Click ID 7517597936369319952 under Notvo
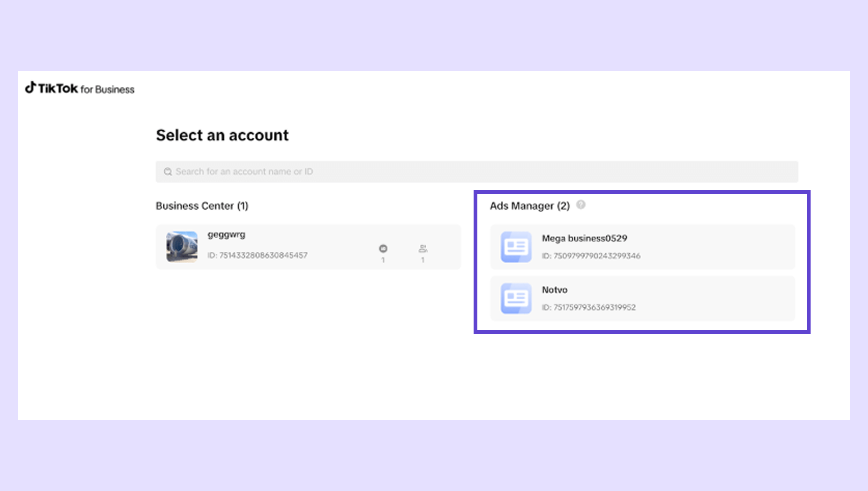The width and height of the screenshot is (868, 491). tap(588, 308)
